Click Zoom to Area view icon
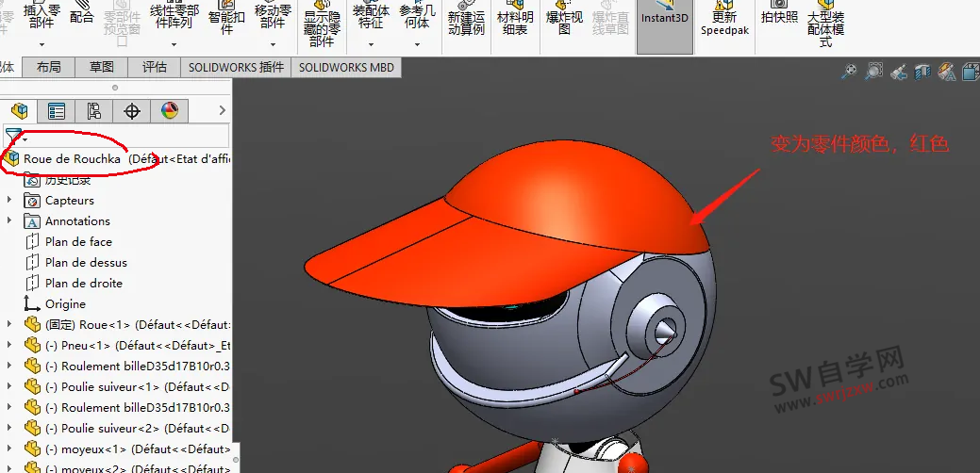The height and width of the screenshot is (473, 980). click(x=873, y=73)
